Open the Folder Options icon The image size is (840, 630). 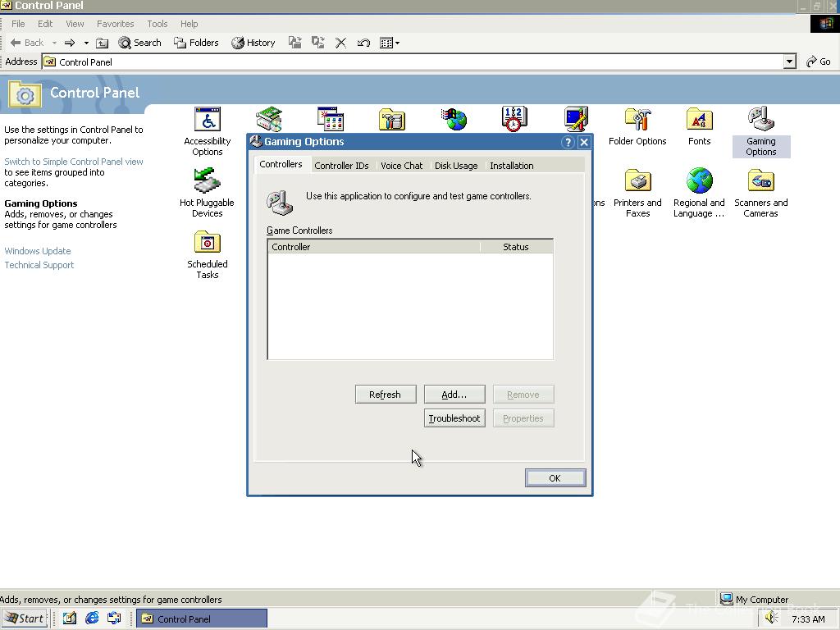tap(637, 126)
